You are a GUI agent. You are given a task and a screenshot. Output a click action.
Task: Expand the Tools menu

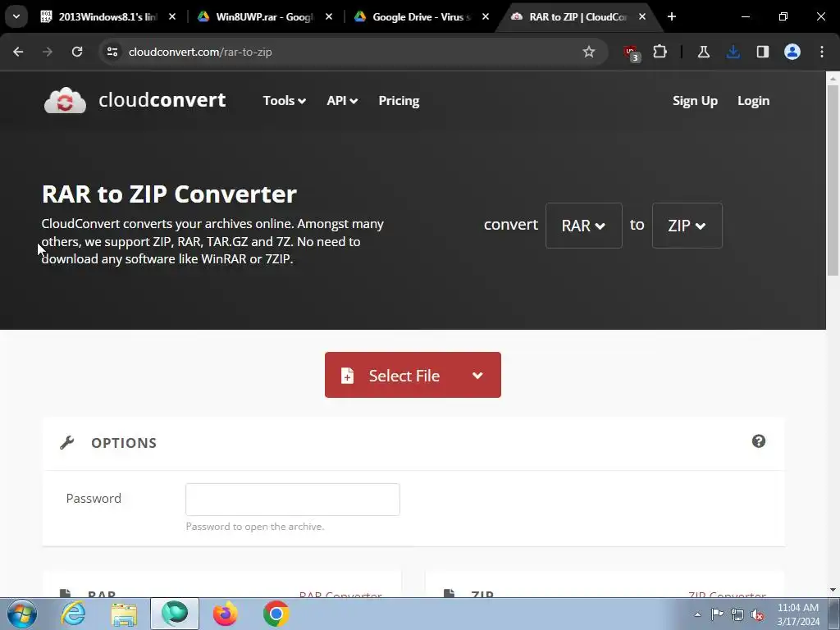pyautogui.click(x=285, y=101)
